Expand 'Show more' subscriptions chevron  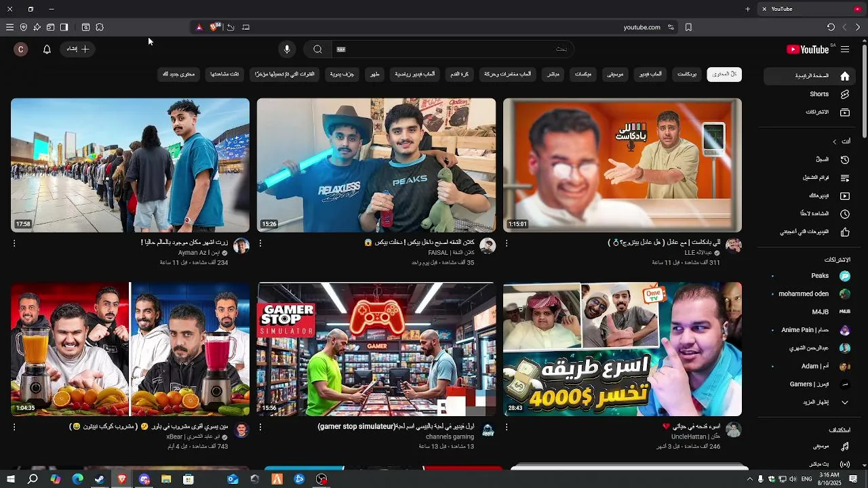click(x=845, y=403)
